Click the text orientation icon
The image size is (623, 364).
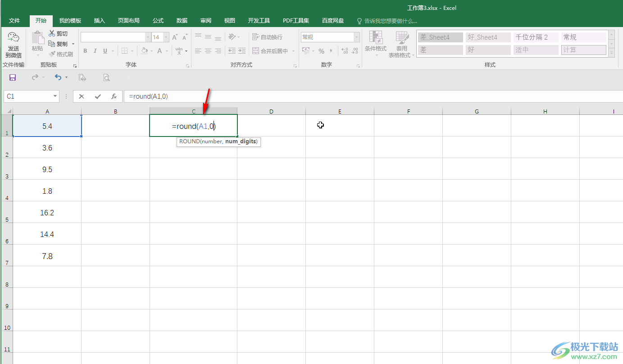click(x=232, y=37)
